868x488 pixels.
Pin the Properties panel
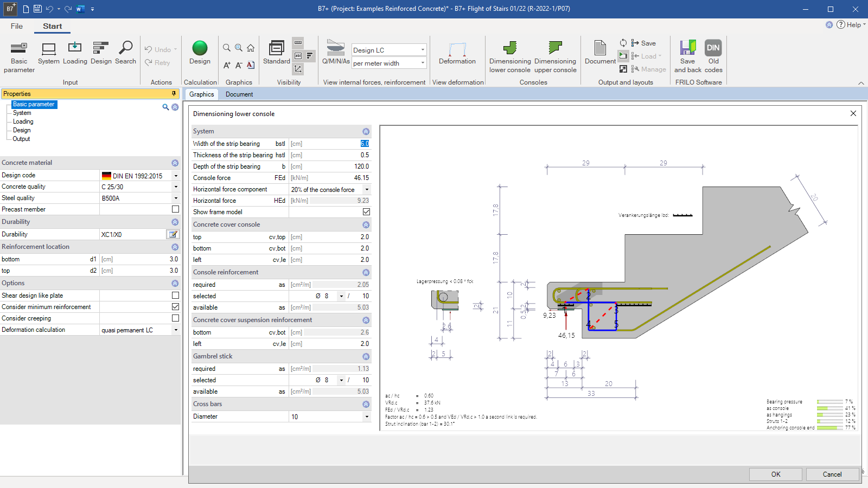(174, 94)
